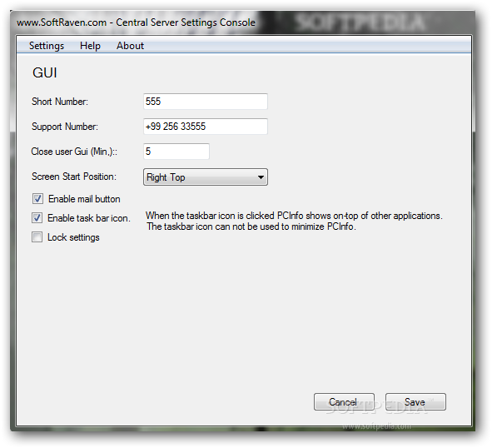Click the taskbar icon explanation text
This screenshot has height=448, width=492.
(x=294, y=221)
